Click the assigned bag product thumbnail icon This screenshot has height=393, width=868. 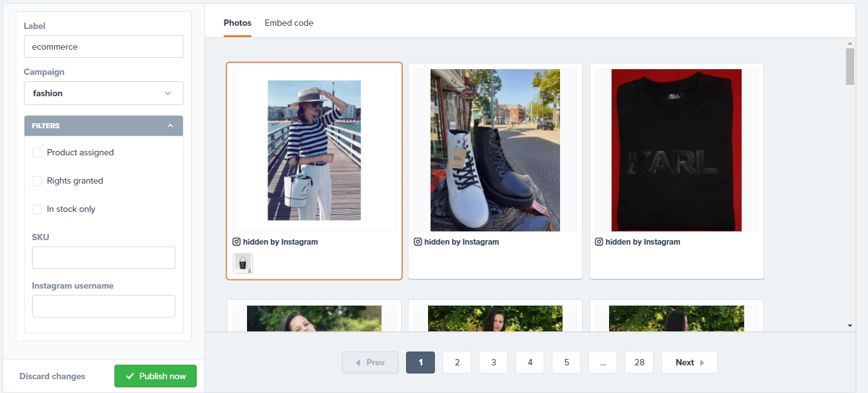(243, 263)
